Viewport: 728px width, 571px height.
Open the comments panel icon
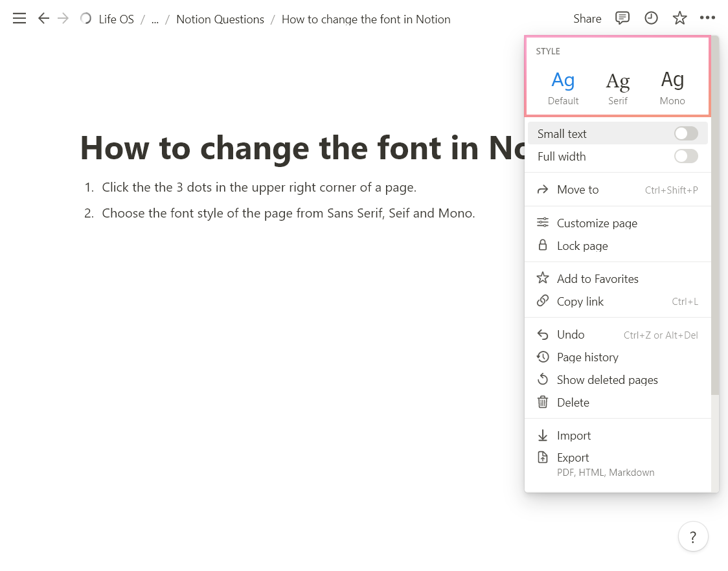tap(622, 18)
